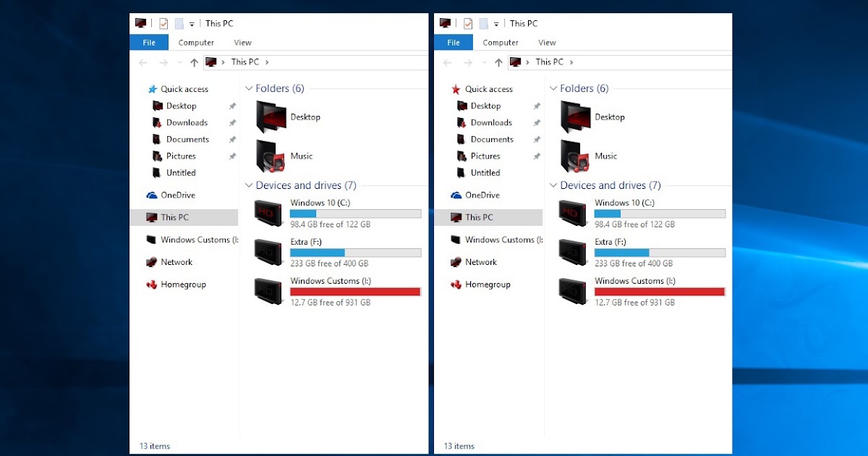The height and width of the screenshot is (456, 868).
Task: Open Quick Access Toolbar dropdown in left window
Action: click(x=192, y=24)
